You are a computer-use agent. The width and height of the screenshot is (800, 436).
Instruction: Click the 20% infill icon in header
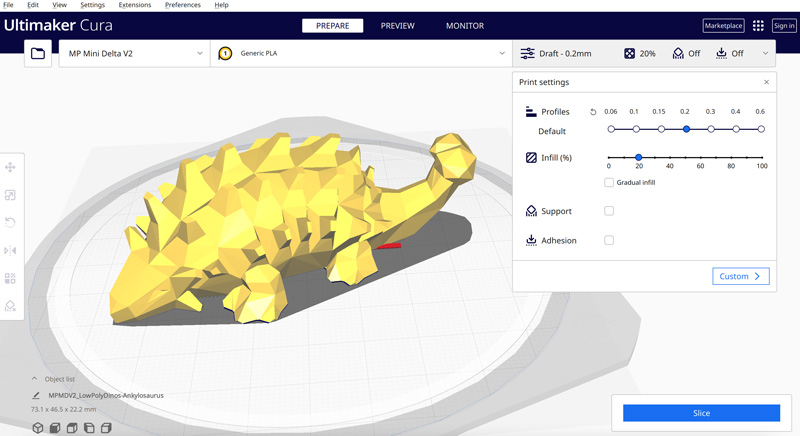[x=630, y=53]
